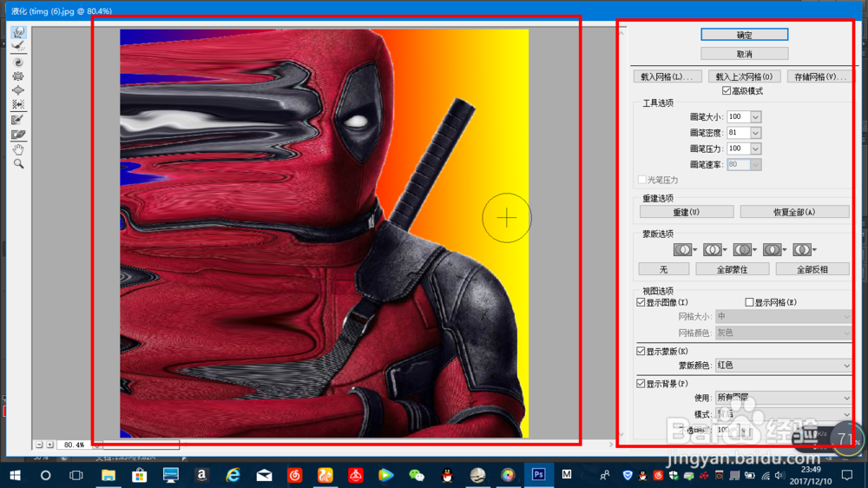Select the Forward Warp tool
Image resolution: width=868 pixels, height=488 pixels.
point(18,32)
